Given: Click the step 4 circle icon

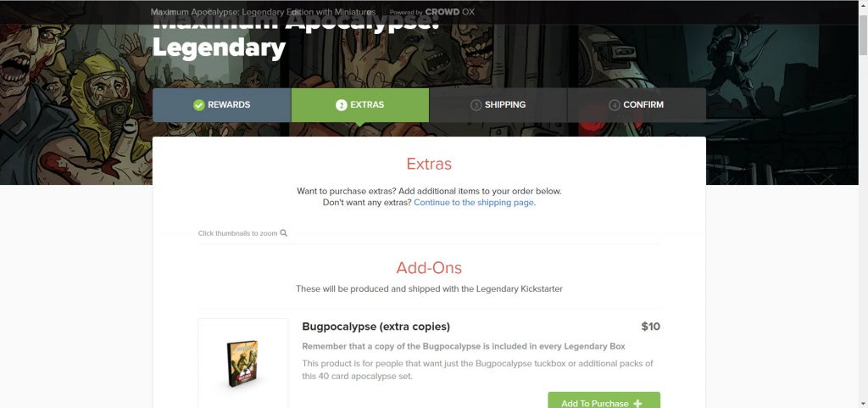Looking at the screenshot, I should (614, 105).
